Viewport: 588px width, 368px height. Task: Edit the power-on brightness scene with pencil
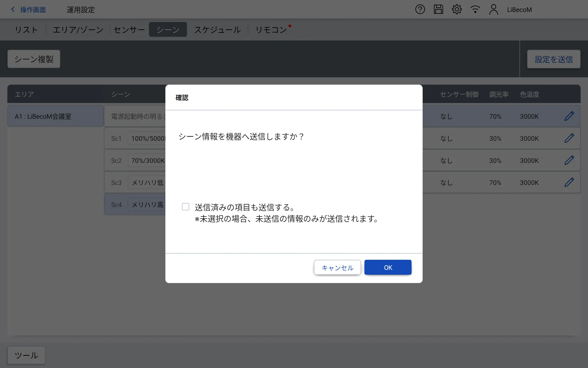569,116
